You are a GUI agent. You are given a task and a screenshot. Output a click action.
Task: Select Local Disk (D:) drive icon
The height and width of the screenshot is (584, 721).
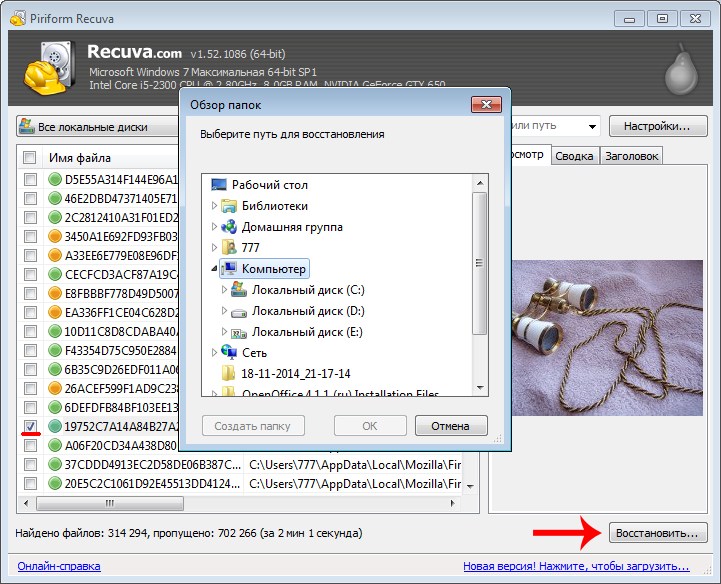(x=239, y=311)
